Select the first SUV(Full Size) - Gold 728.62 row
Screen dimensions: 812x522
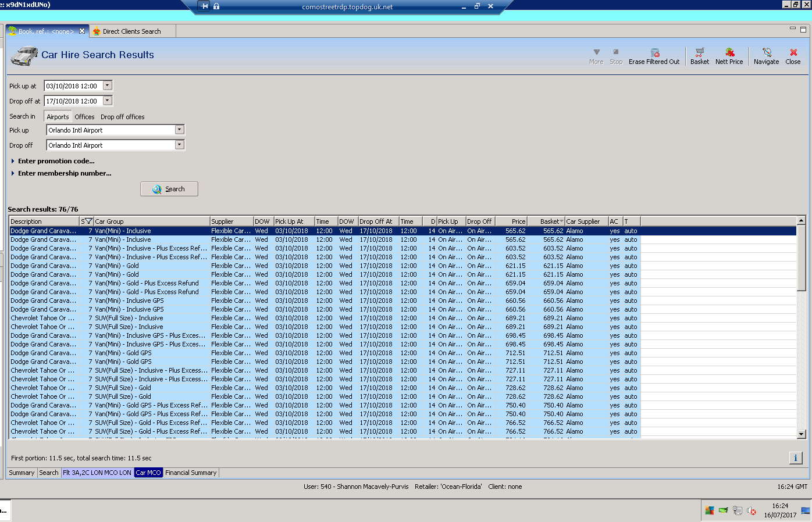(325, 388)
